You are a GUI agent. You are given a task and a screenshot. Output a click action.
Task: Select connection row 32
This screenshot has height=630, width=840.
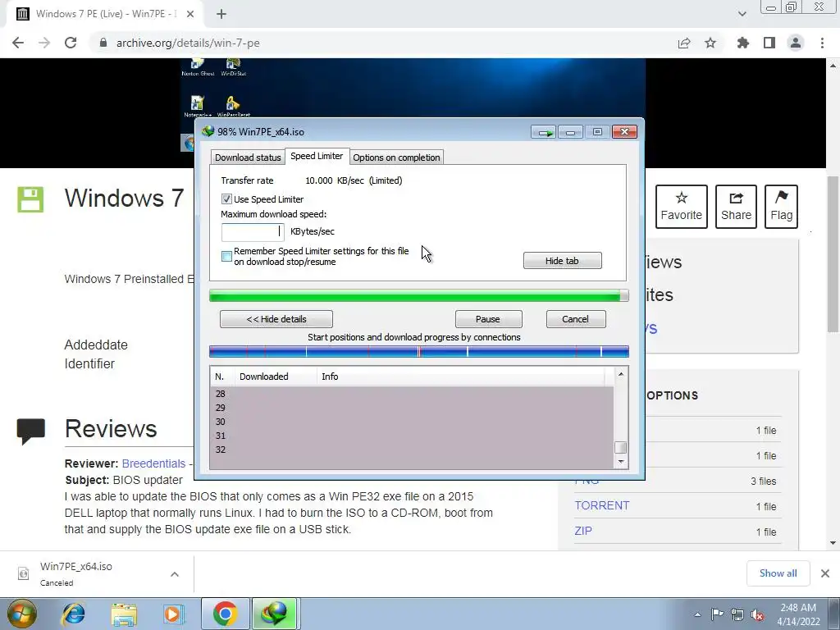click(412, 450)
